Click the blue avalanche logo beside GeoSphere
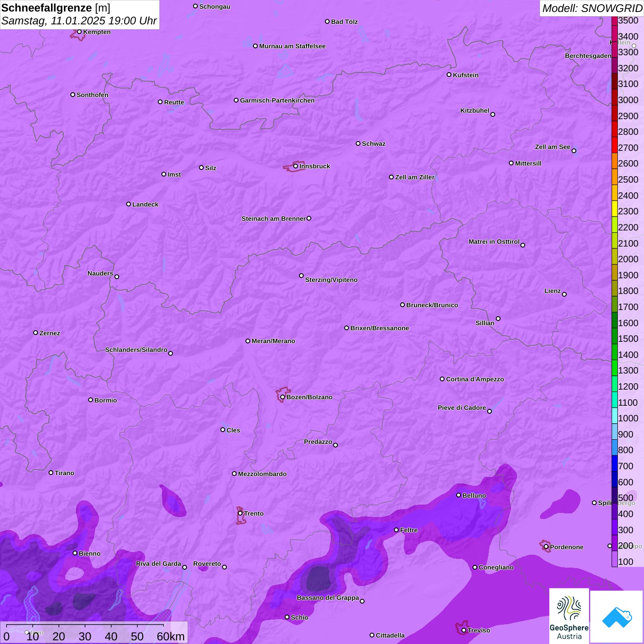This screenshot has width=644, height=644. click(x=617, y=617)
